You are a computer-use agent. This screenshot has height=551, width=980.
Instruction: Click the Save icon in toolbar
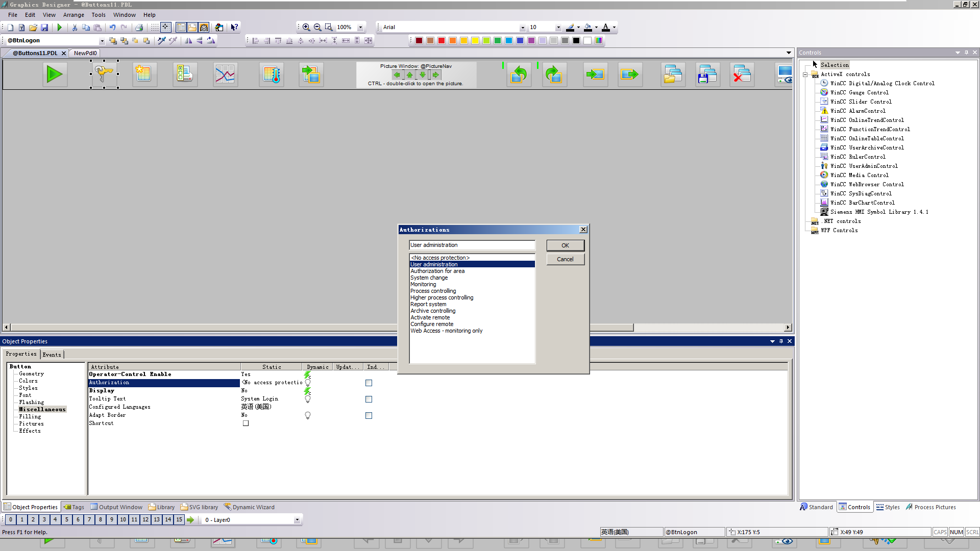point(44,28)
